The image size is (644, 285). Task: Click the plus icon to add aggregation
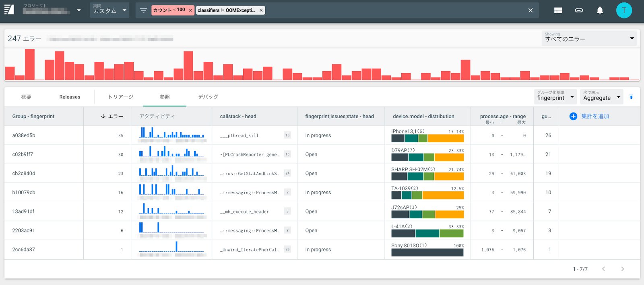click(x=573, y=116)
